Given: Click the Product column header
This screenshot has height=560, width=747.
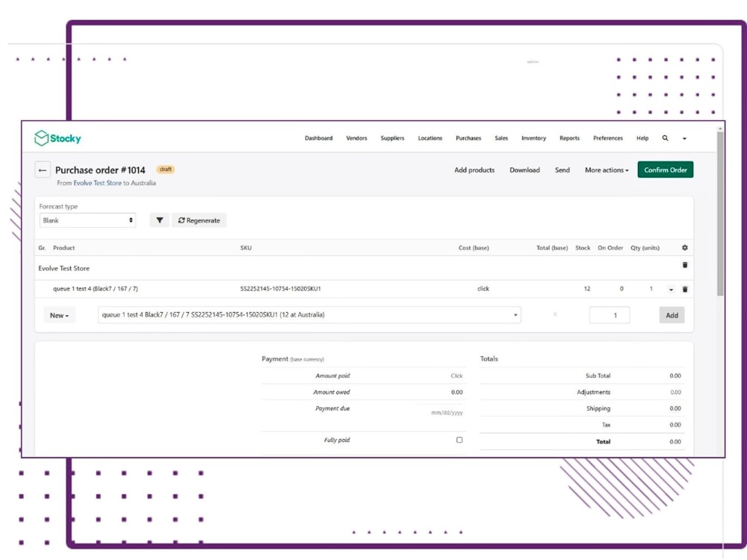Looking at the screenshot, I should (63, 248).
